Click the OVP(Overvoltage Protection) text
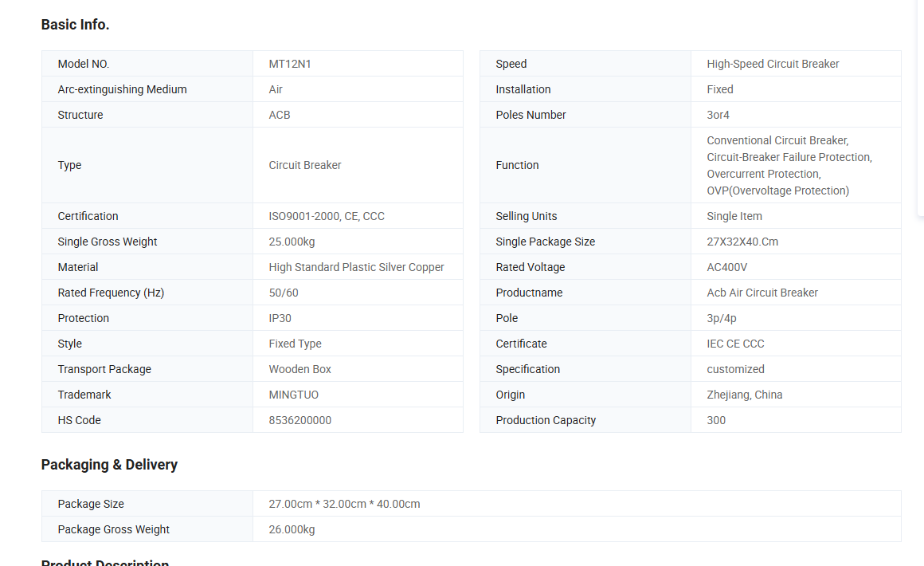Screen dimensions: 924x566 coord(777,191)
